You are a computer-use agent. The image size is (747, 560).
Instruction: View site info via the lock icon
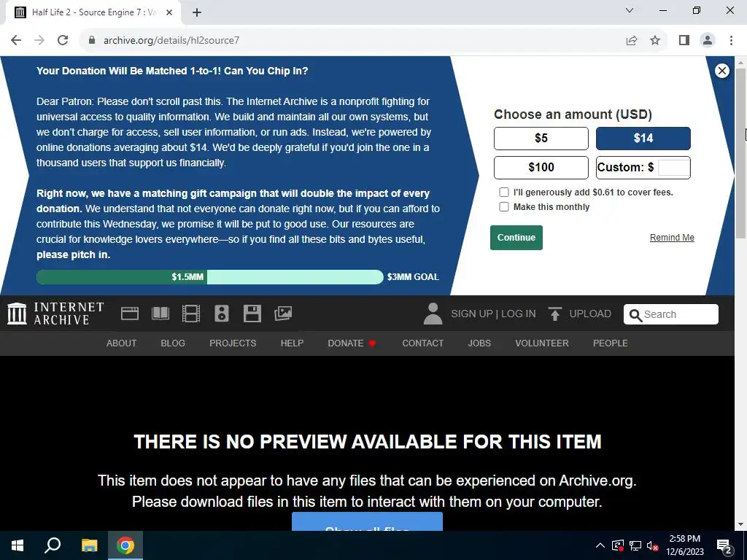(x=92, y=41)
